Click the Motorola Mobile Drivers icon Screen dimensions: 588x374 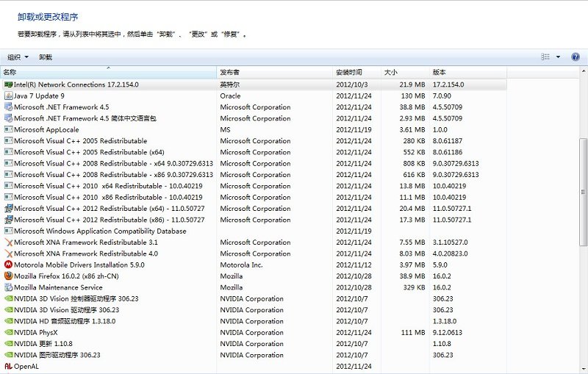(x=8, y=265)
